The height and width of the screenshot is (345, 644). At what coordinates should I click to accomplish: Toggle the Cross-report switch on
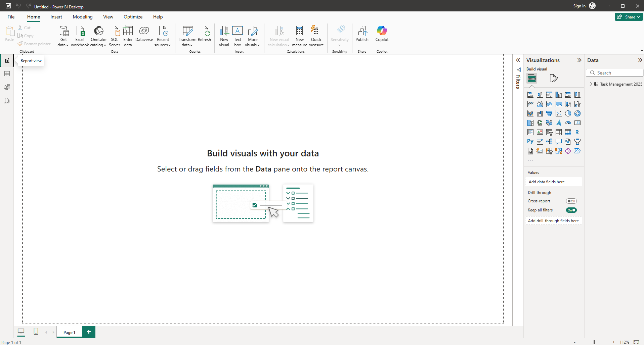(571, 201)
